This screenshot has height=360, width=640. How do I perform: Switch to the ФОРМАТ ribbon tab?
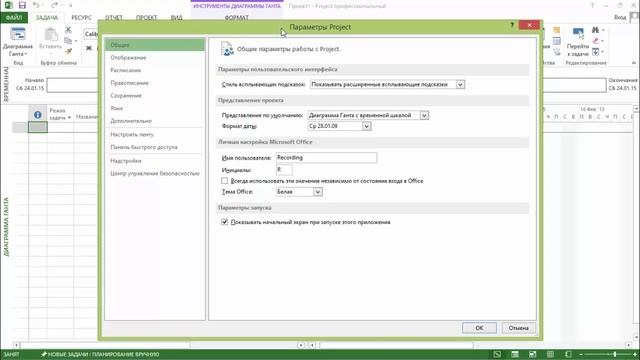236,18
